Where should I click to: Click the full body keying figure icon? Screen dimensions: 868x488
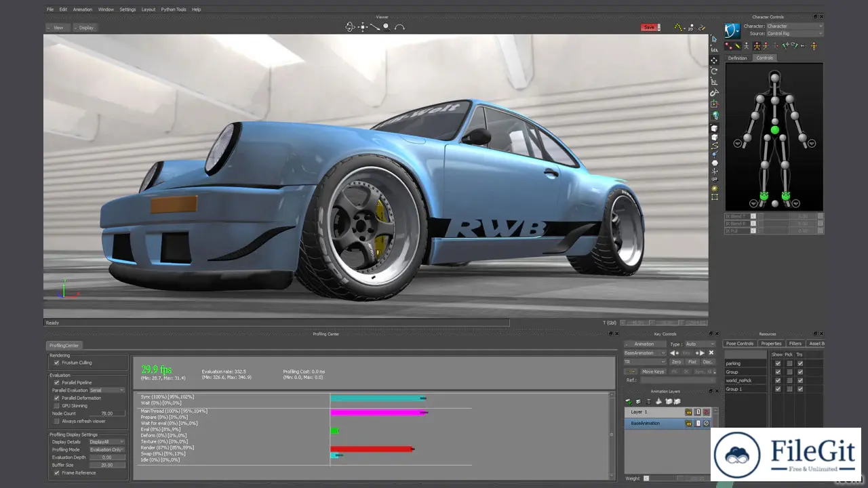point(757,46)
